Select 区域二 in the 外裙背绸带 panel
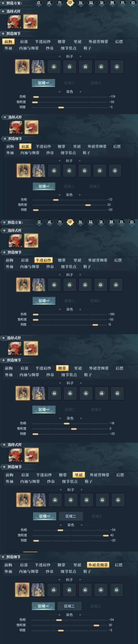The height and width of the screenshot is (644, 138). tap(70, 606)
